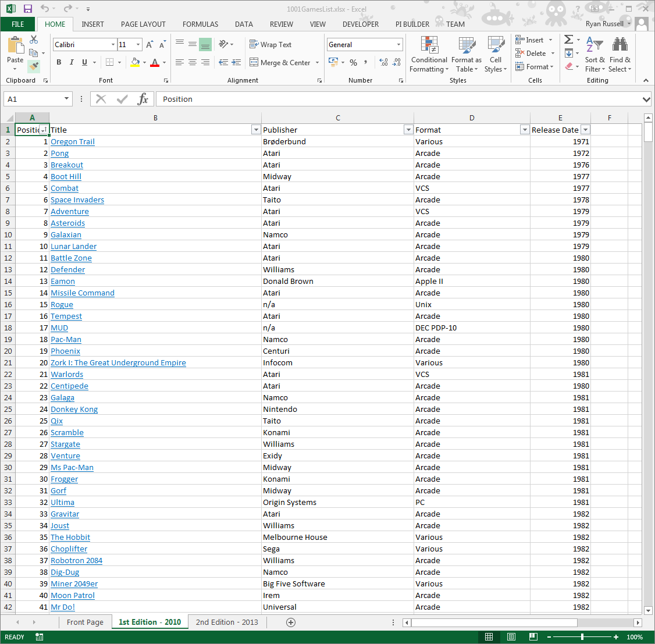This screenshot has height=644, width=655.
Task: Open the FILE tab
Action: click(18, 24)
